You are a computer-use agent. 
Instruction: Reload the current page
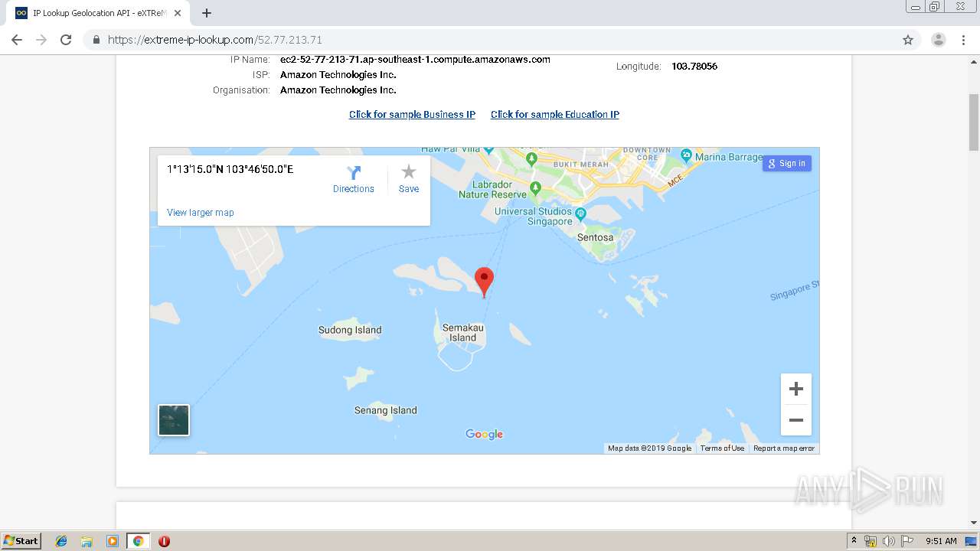tap(66, 40)
